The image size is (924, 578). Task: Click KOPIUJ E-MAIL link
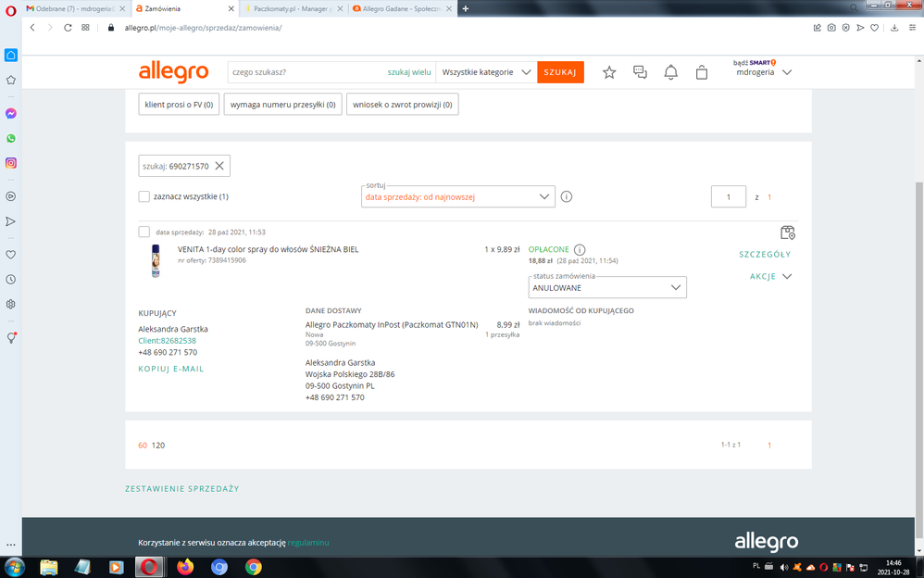point(171,369)
